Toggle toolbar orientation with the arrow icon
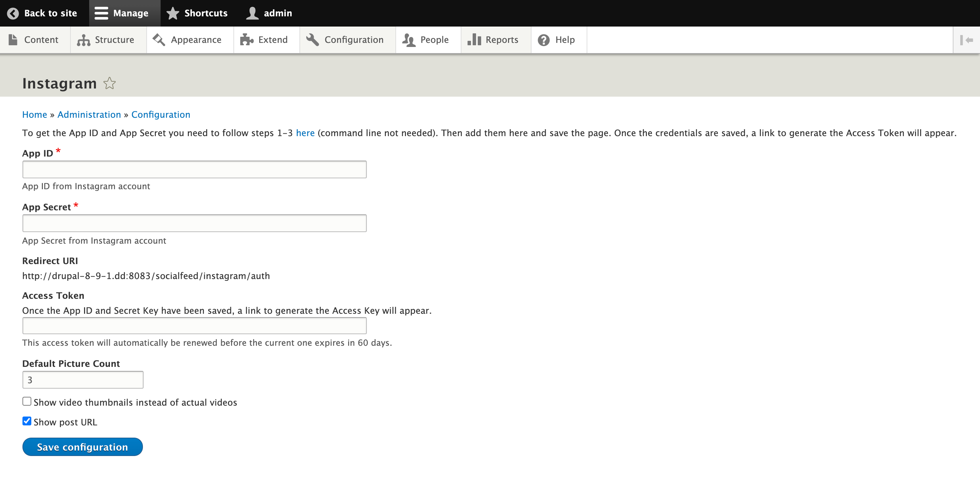 coord(966,40)
